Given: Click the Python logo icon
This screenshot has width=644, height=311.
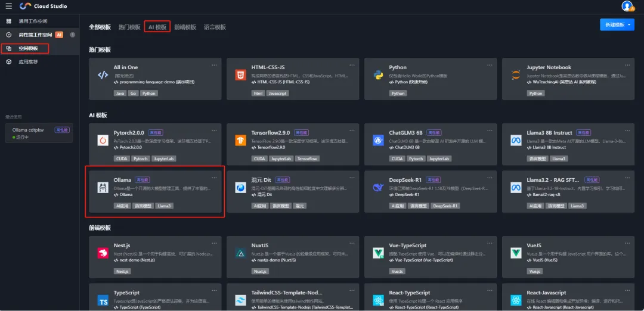Looking at the screenshot, I should coord(378,74).
